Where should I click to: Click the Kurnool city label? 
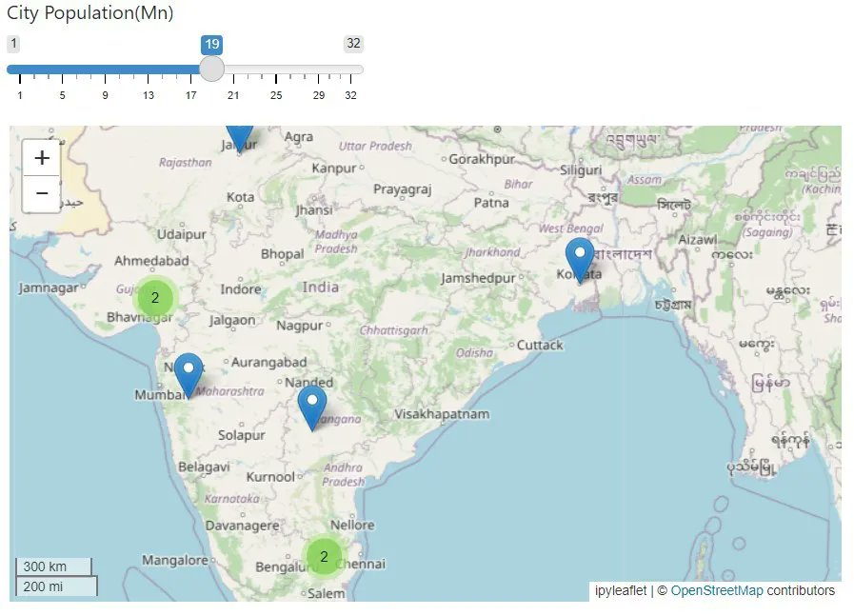(x=270, y=477)
